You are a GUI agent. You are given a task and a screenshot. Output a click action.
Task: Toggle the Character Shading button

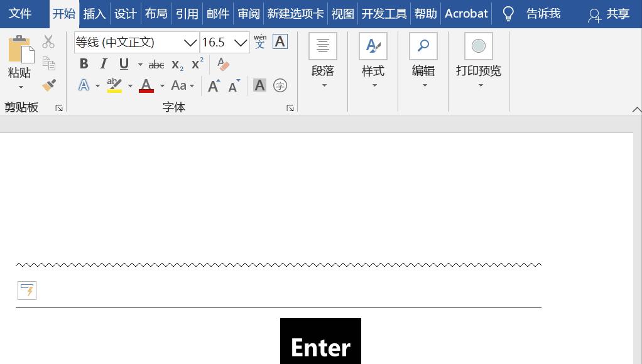pos(259,85)
